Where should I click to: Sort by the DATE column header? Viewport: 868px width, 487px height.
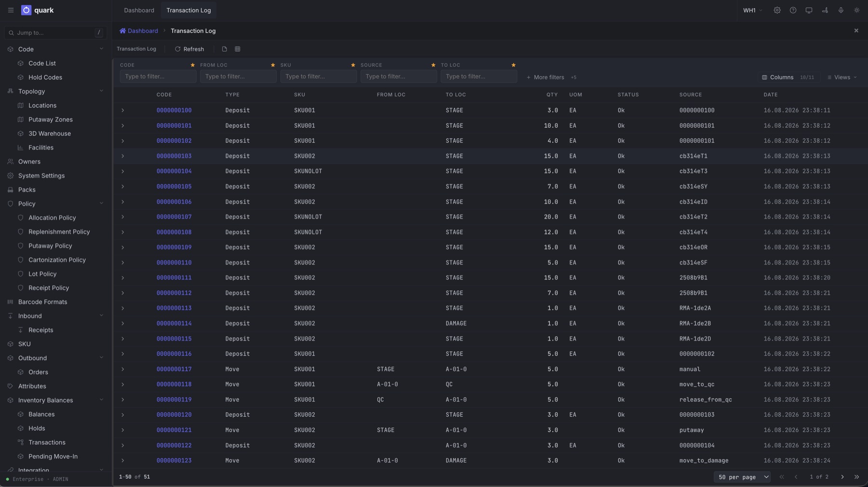click(x=770, y=95)
